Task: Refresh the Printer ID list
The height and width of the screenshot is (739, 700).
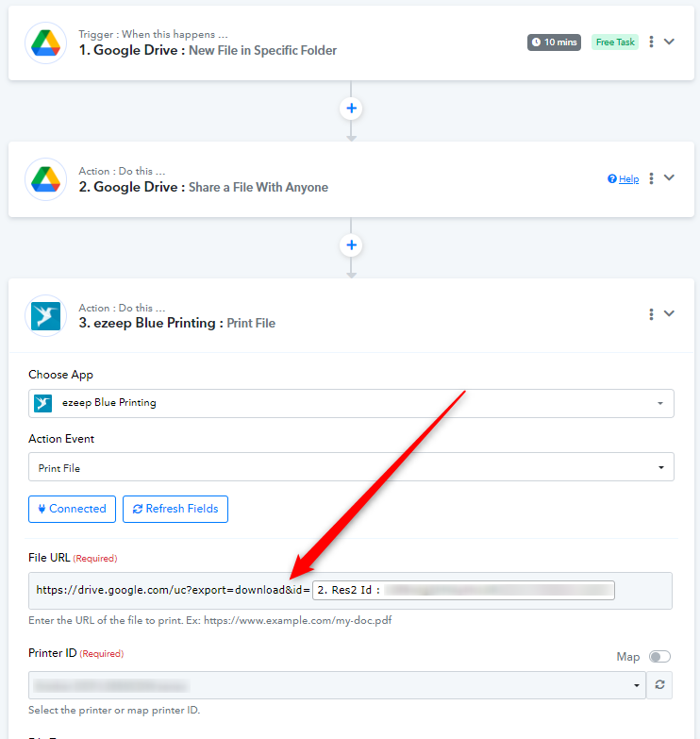Action: click(x=659, y=685)
